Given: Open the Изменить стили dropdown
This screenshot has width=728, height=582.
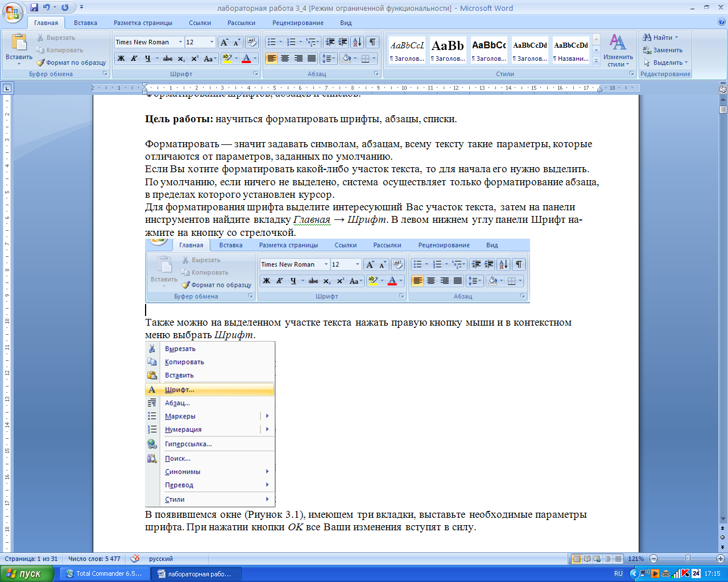Looking at the screenshot, I should coord(618,51).
